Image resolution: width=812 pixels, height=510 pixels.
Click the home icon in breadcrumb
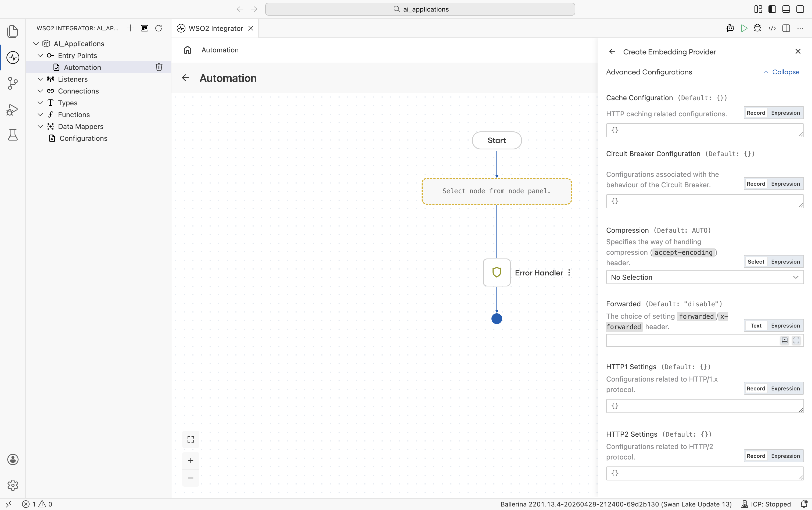(x=188, y=50)
